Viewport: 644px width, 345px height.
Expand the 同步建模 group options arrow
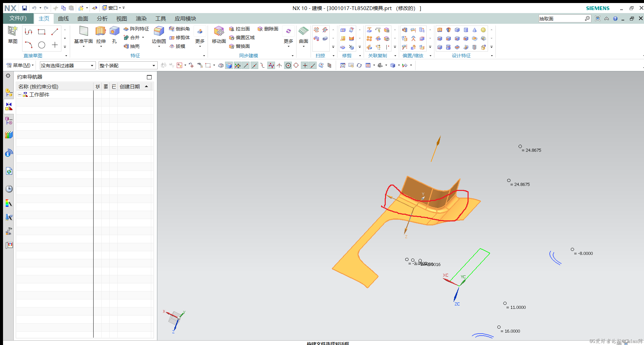click(x=292, y=56)
